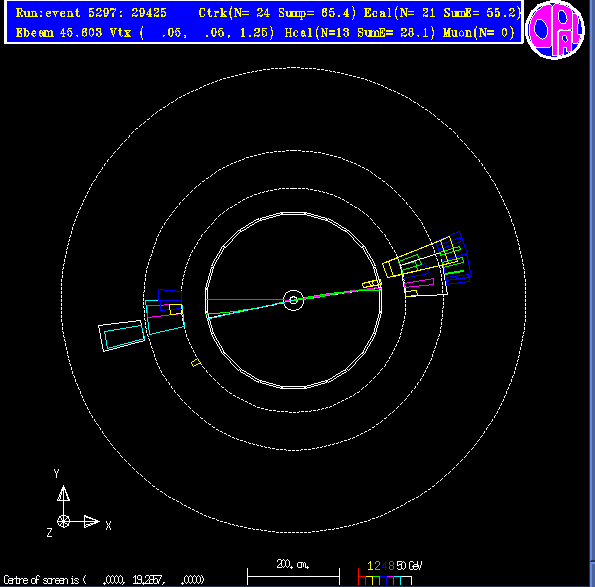Click the magenta 8 GeV legend color
The width and height of the screenshot is (595, 587).
pos(391,566)
